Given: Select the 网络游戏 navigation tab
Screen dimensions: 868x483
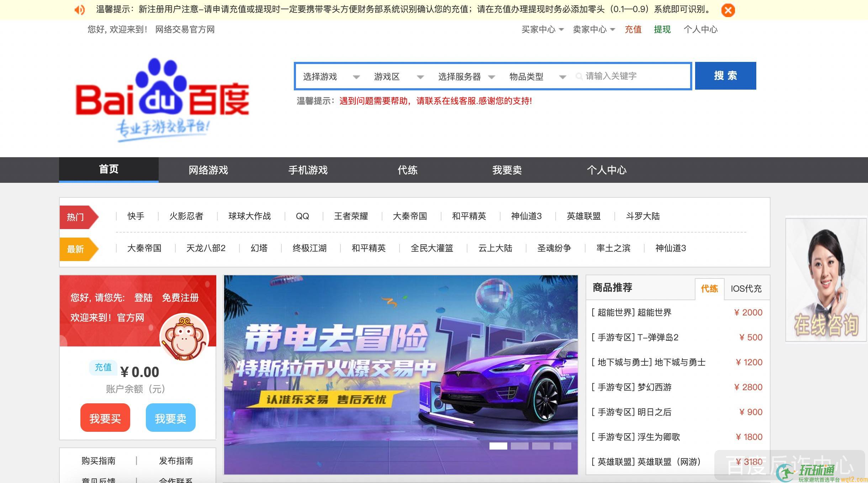Looking at the screenshot, I should [208, 170].
